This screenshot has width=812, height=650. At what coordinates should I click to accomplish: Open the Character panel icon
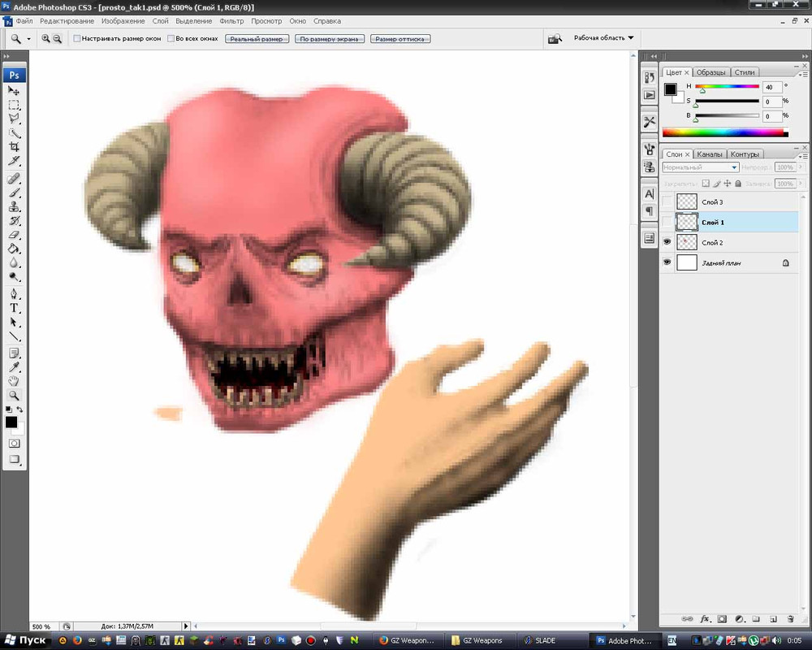click(x=650, y=194)
